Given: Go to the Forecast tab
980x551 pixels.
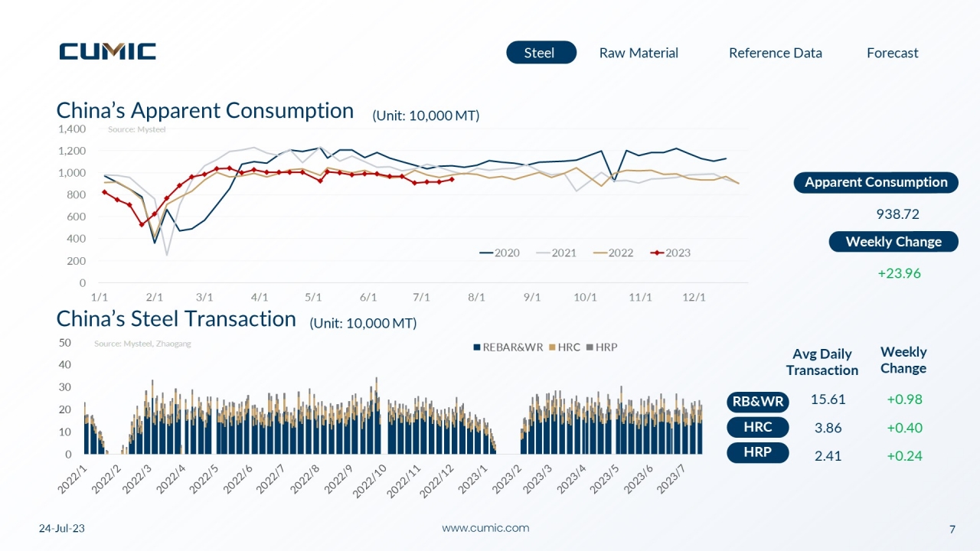Looking at the screenshot, I should click(x=892, y=53).
